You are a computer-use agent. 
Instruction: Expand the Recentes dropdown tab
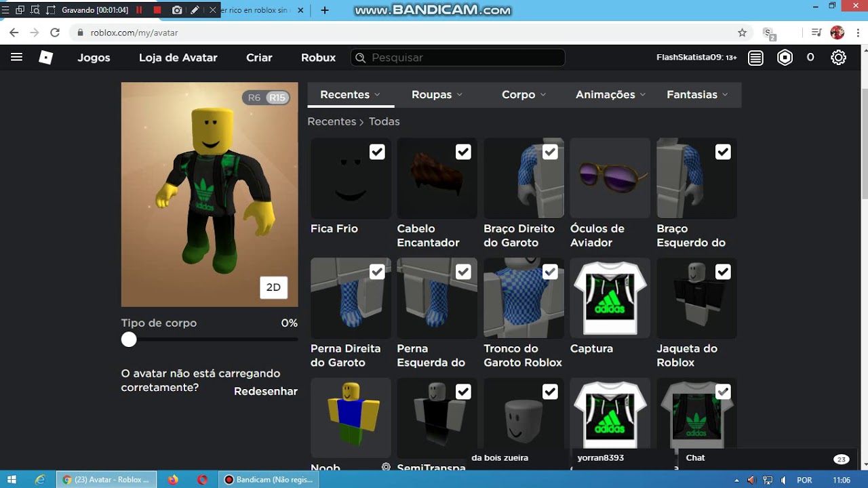[351, 95]
